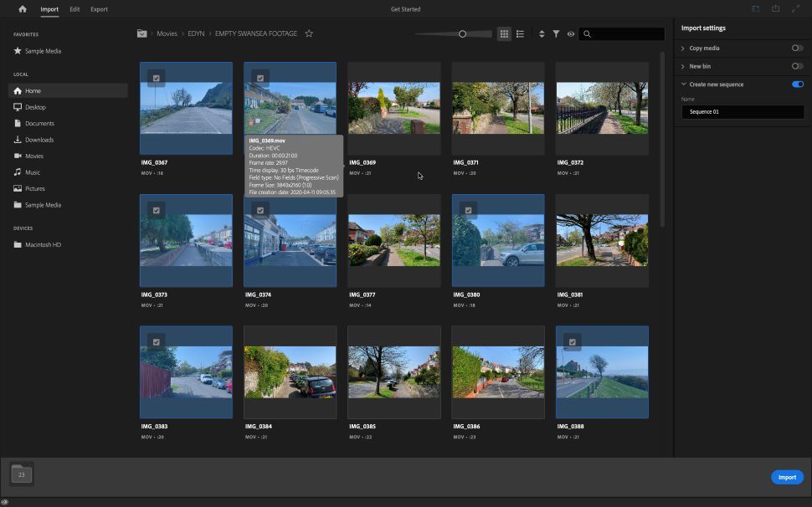Screen dimensions: 812x507
Task: Enable the Copy media toggle
Action: (796, 48)
